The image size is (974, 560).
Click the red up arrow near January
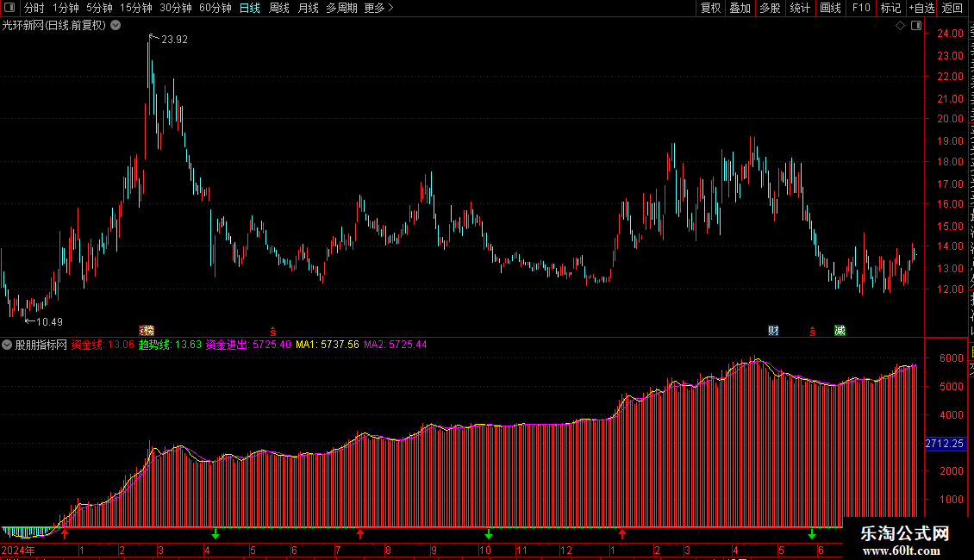pyautogui.click(x=622, y=534)
